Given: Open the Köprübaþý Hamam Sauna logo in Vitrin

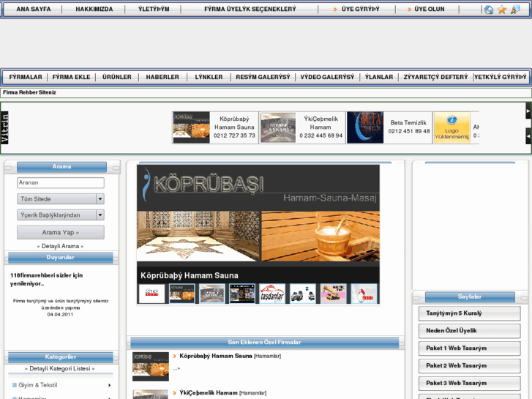Looking at the screenshot, I should [x=191, y=127].
